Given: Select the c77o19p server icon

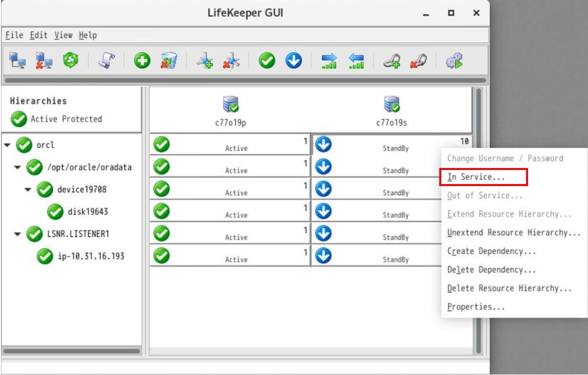Looking at the screenshot, I should pyautogui.click(x=230, y=104).
